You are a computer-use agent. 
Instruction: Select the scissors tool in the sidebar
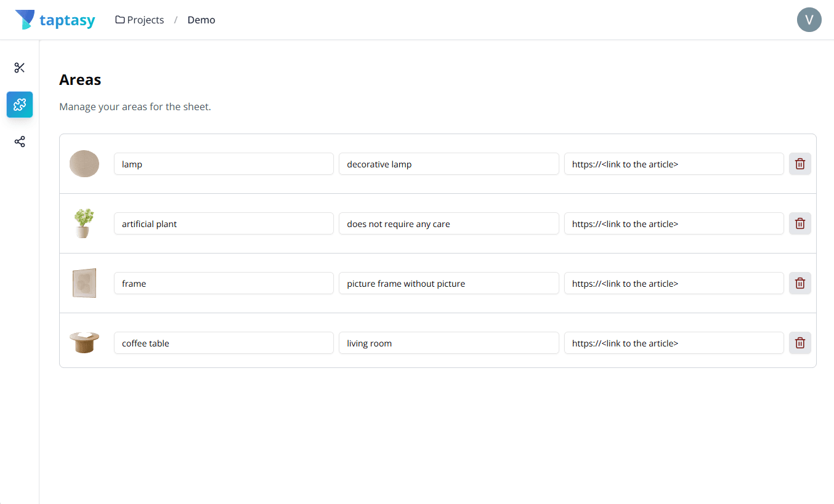coord(19,68)
